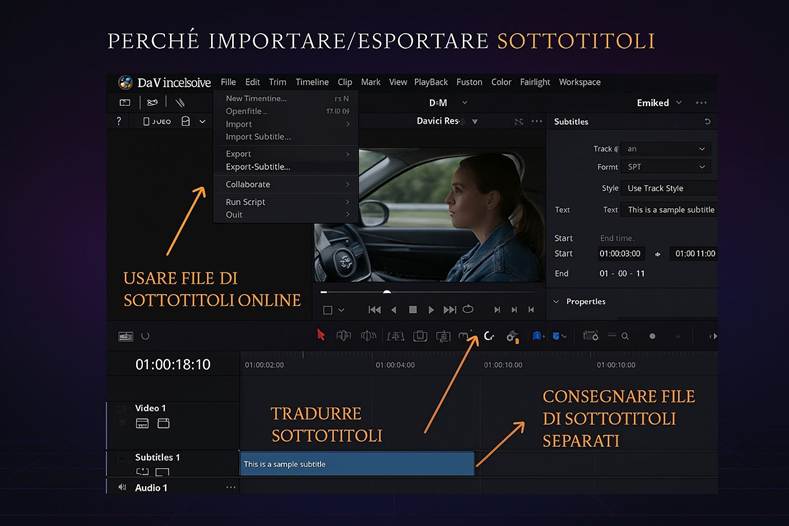The image size is (789, 526).
Task: Open the Track dropdown in Subtitles panel
Action: [666, 149]
